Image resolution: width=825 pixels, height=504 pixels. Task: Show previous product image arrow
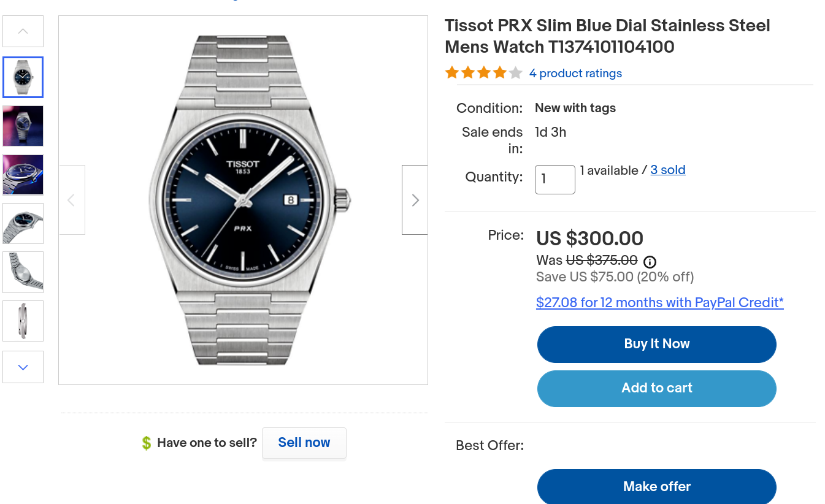[72, 200]
